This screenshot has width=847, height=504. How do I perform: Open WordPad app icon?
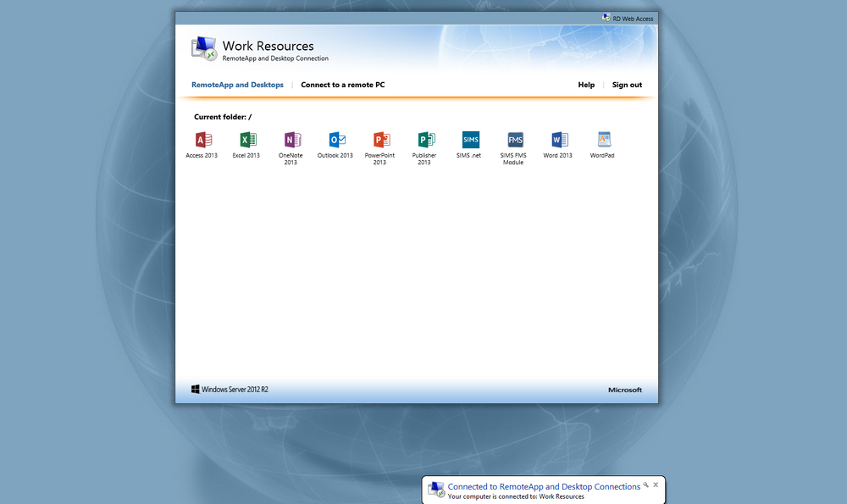(603, 140)
